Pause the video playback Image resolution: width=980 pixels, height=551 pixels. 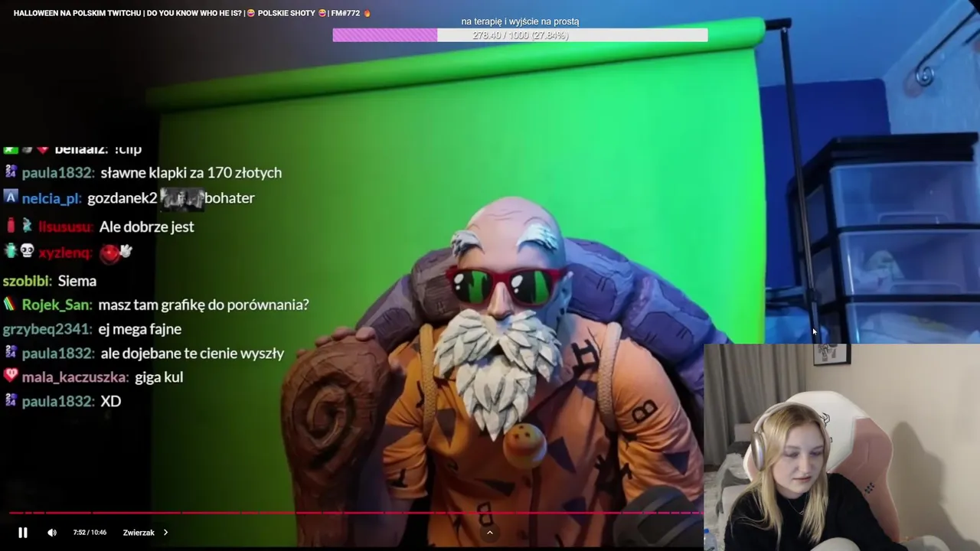tap(23, 533)
